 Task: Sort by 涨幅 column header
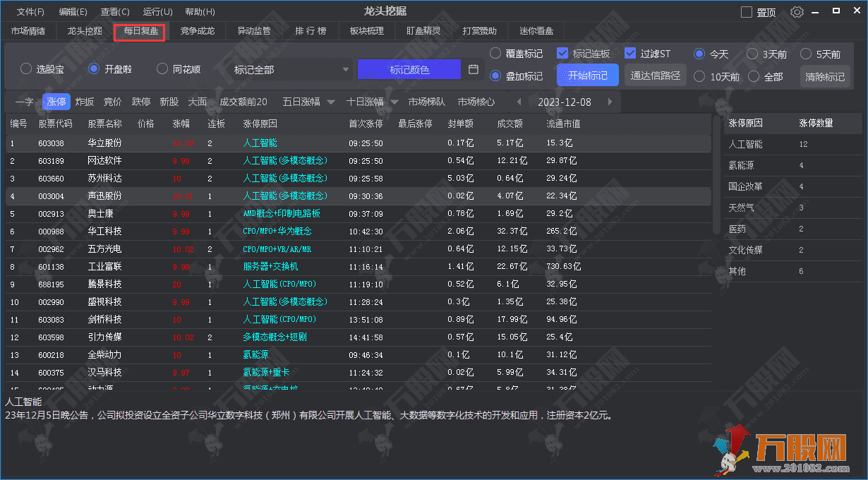pyautogui.click(x=181, y=123)
